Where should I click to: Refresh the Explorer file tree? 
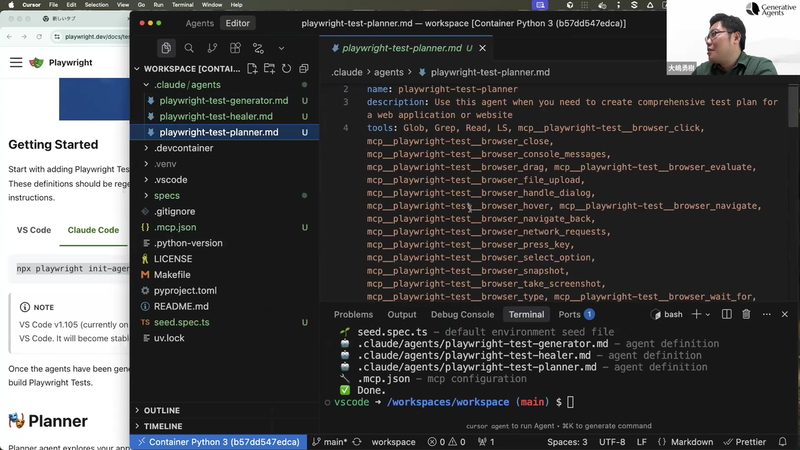click(287, 68)
